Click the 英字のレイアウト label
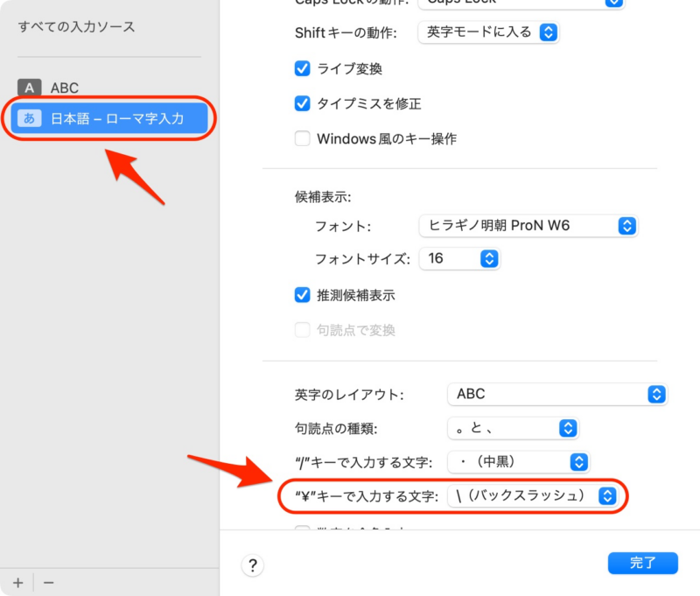700x596 pixels. (x=349, y=395)
